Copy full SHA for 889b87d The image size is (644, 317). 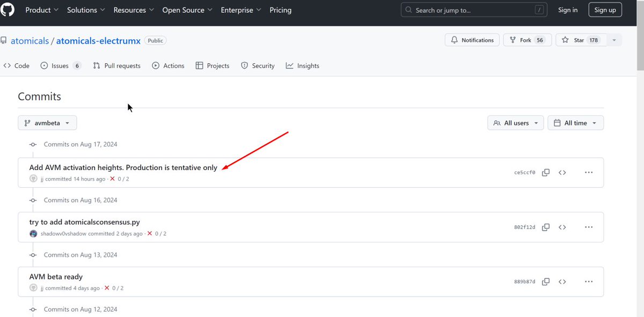[x=546, y=282]
